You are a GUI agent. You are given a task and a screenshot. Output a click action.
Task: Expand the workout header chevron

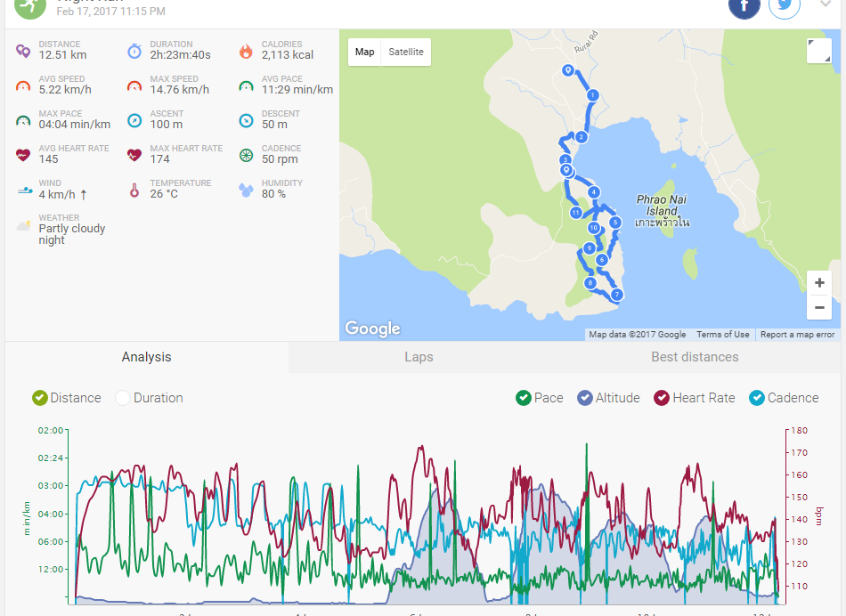pyautogui.click(x=826, y=4)
